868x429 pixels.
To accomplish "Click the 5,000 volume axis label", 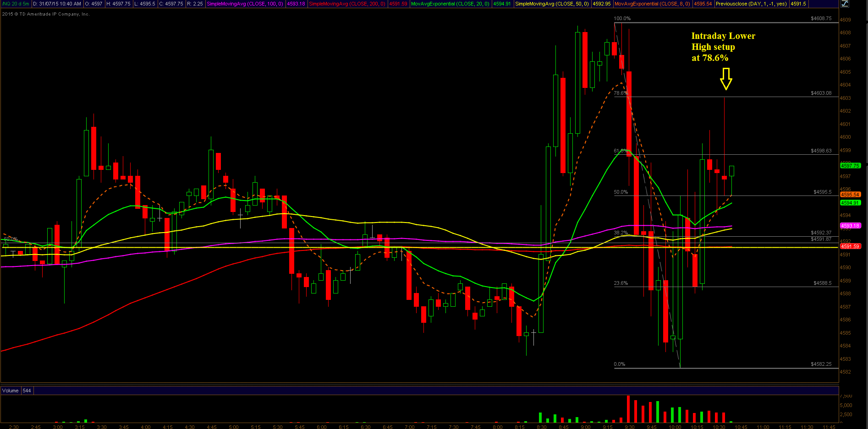I will (846, 405).
